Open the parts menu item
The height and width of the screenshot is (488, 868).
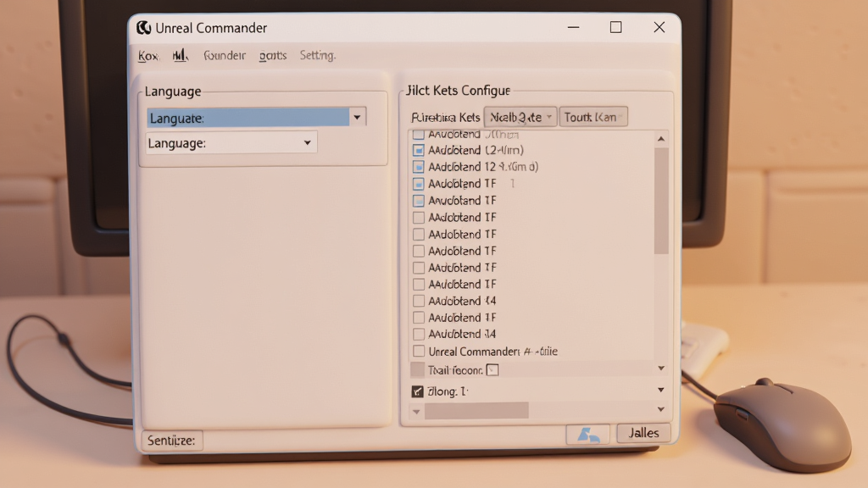(273, 55)
